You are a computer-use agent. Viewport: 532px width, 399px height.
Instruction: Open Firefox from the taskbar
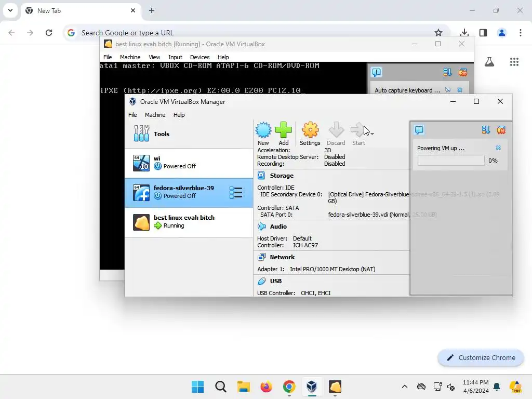pos(267,387)
